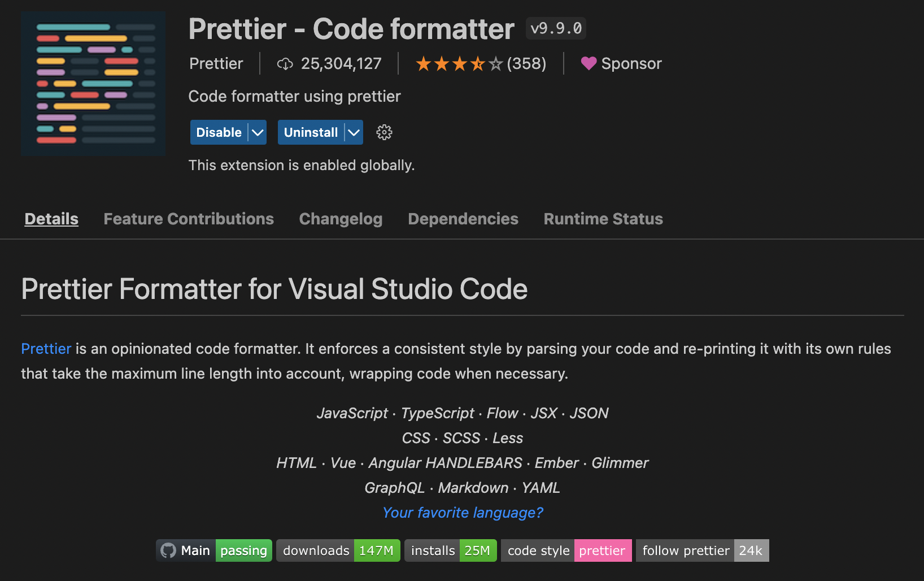
Task: Select the Details tab
Action: coord(51,219)
